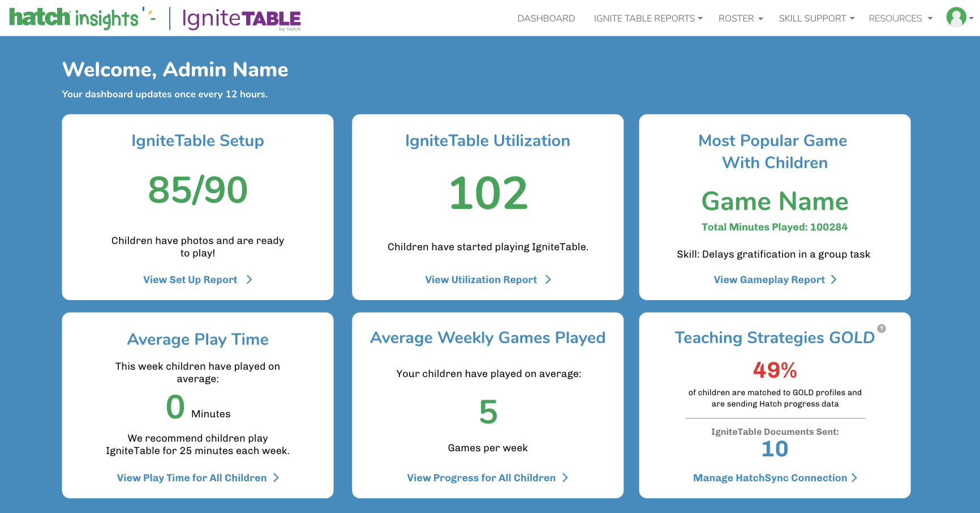Click the IgniteTable Setup card title

pyautogui.click(x=197, y=140)
